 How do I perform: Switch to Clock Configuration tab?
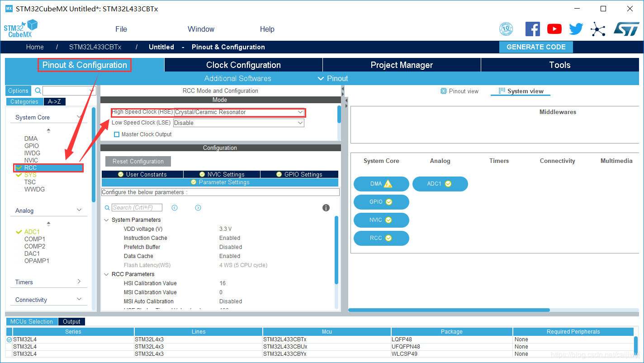pos(243,65)
